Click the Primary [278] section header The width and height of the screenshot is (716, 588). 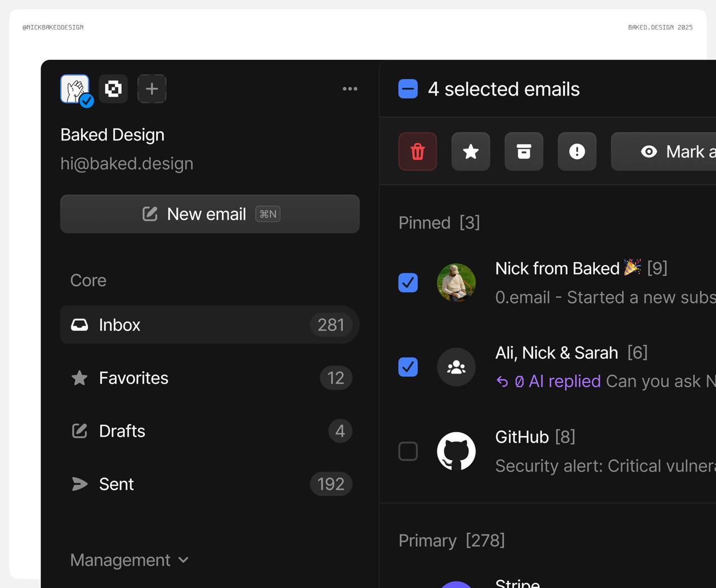point(452,540)
